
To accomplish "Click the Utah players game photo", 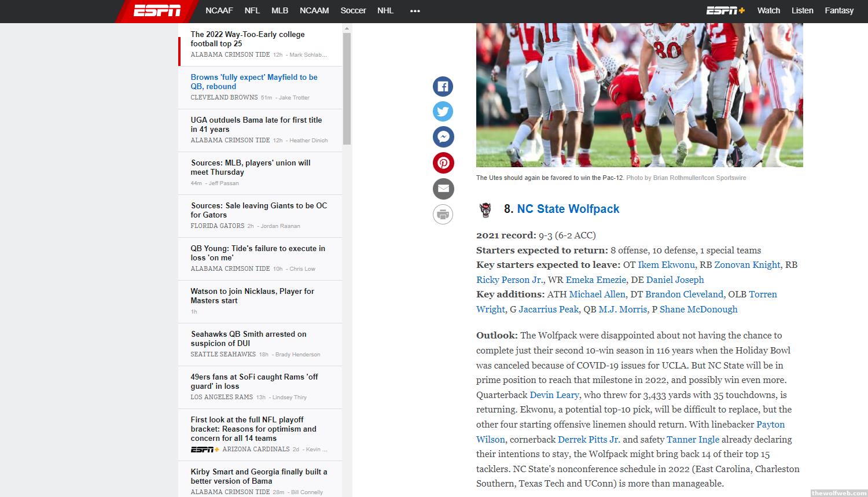I will coord(639,95).
